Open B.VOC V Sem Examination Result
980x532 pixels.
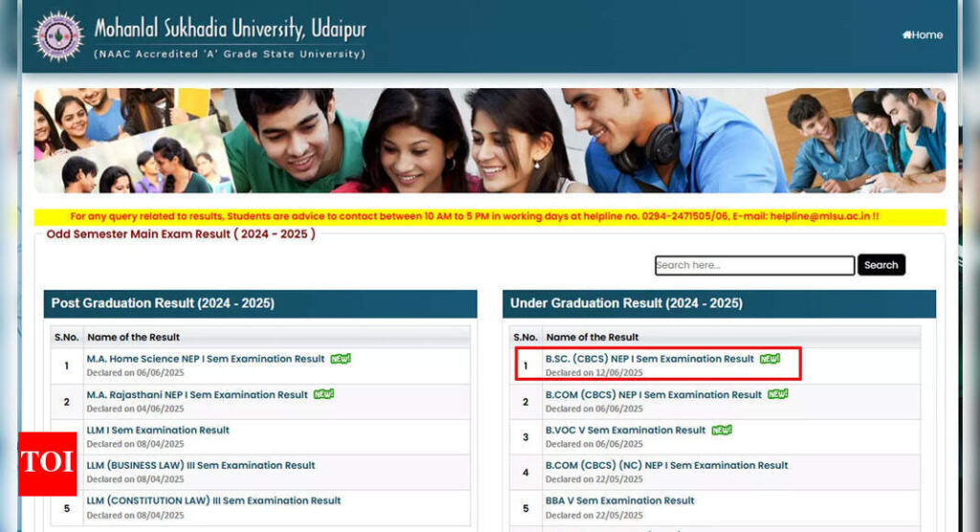tap(625, 431)
